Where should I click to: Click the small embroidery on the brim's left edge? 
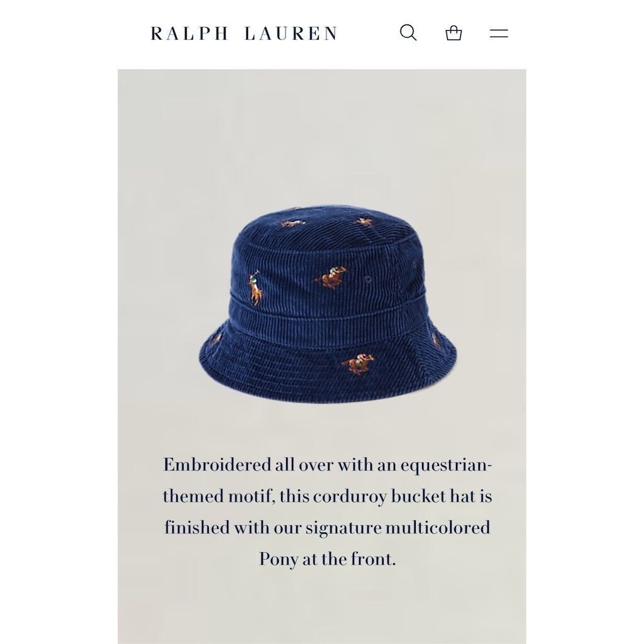[216, 339]
